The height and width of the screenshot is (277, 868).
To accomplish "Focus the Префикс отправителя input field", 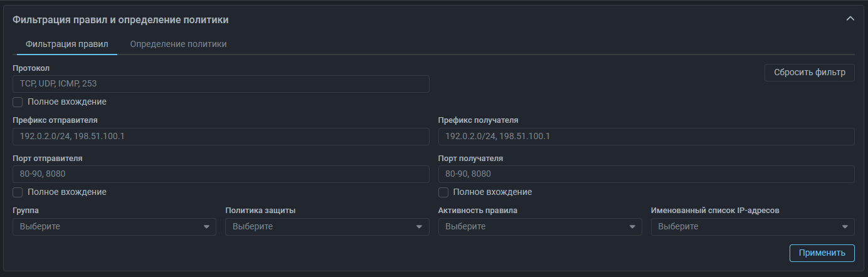I will [x=221, y=137].
